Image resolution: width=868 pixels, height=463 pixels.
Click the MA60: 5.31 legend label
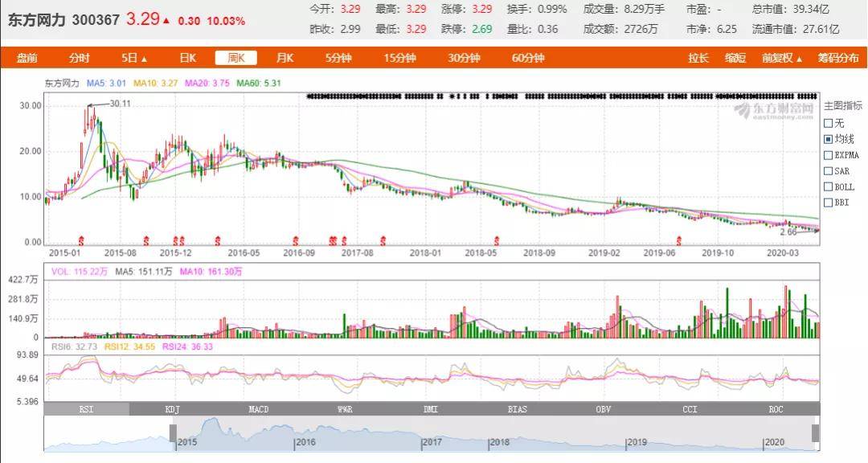tap(259, 83)
